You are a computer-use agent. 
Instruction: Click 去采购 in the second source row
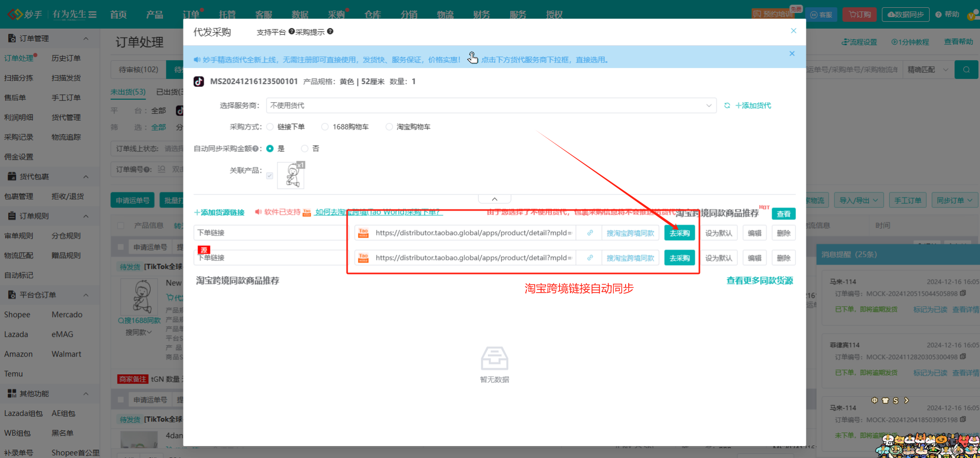[x=680, y=258]
